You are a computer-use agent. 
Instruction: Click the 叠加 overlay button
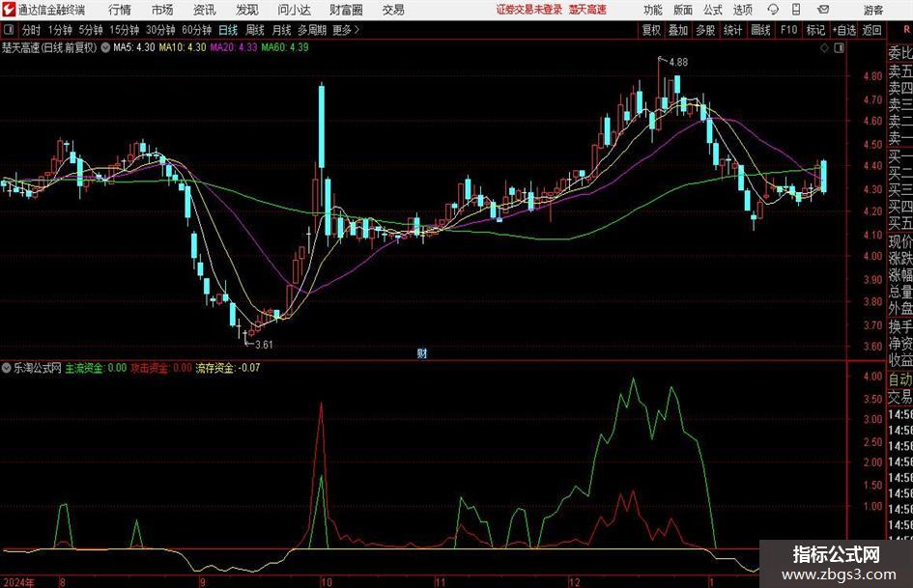tap(678, 30)
